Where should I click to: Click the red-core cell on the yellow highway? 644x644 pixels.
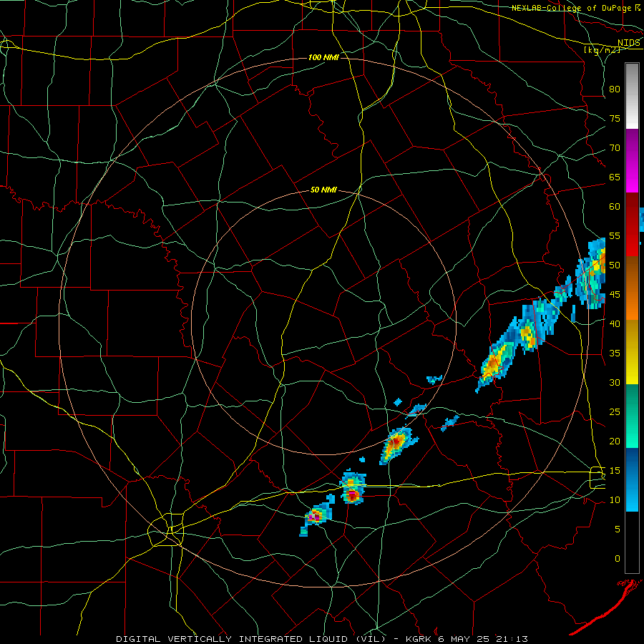tap(353, 489)
